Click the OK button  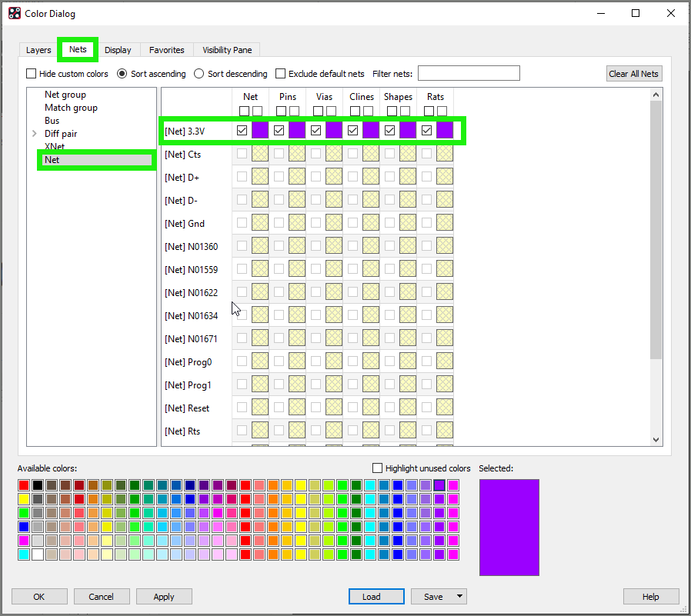click(39, 597)
